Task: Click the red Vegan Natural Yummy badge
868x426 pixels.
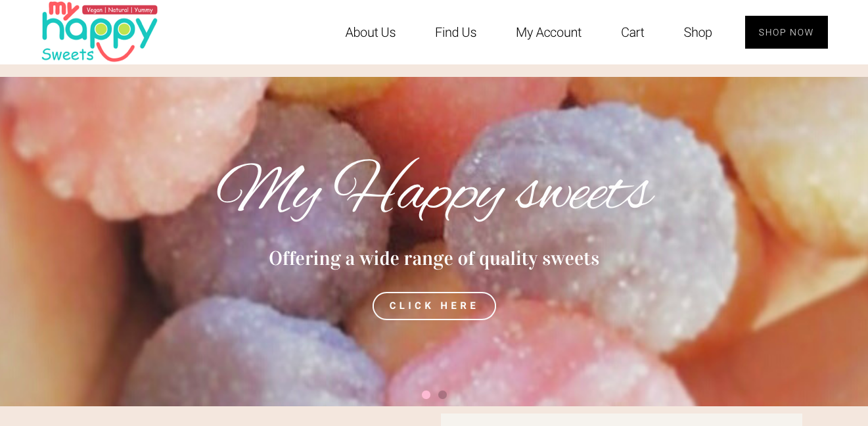Action: 120,10
